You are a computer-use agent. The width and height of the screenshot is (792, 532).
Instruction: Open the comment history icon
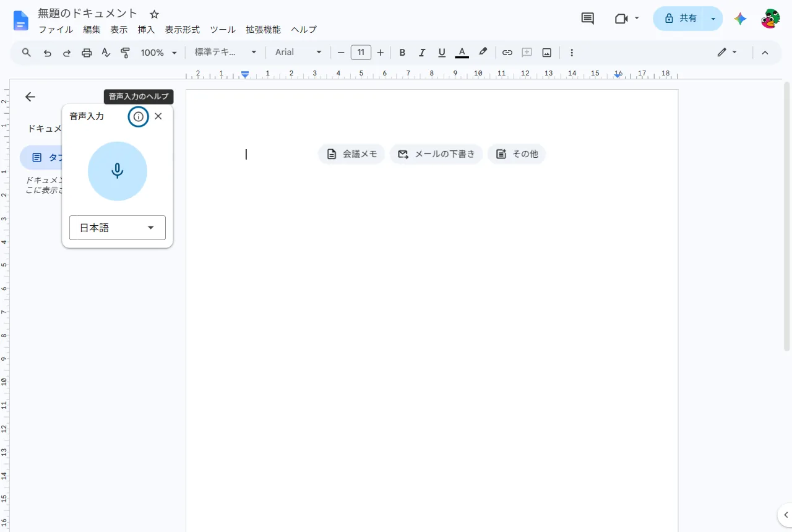click(588, 19)
